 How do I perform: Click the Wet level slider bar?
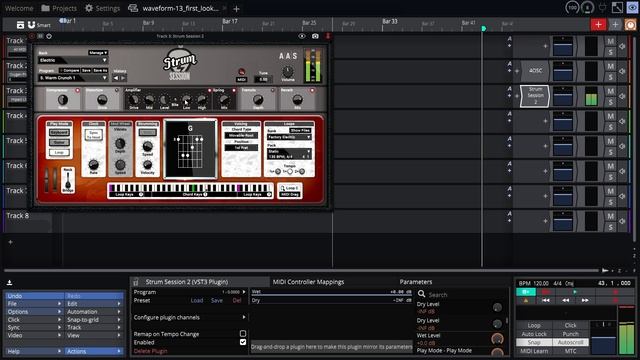(331, 292)
